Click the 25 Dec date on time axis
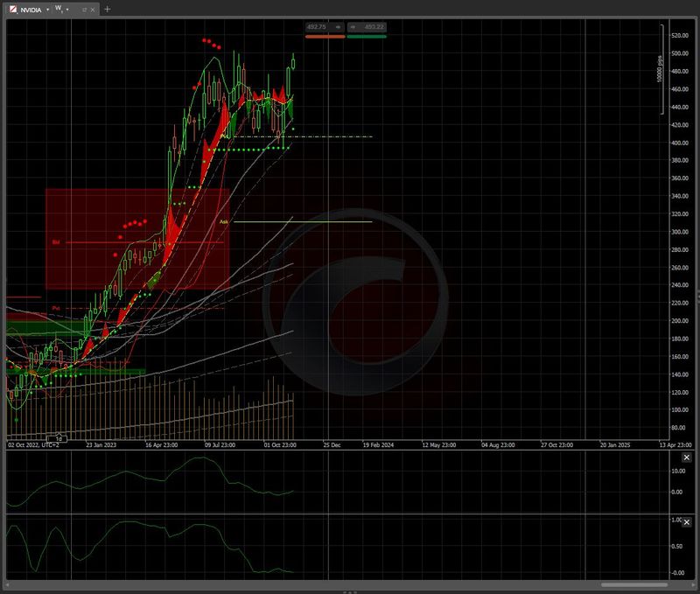 click(332, 444)
